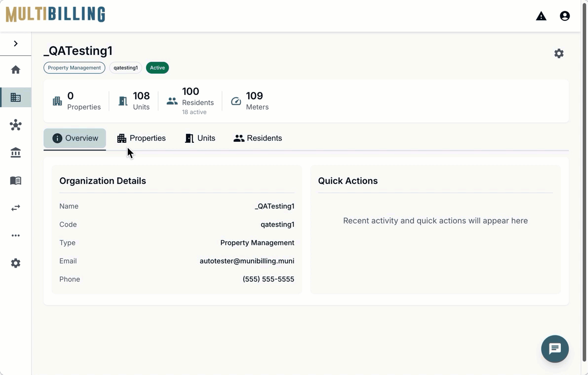Click the home icon in sidebar
Viewport: 588px width, 375px height.
16,70
